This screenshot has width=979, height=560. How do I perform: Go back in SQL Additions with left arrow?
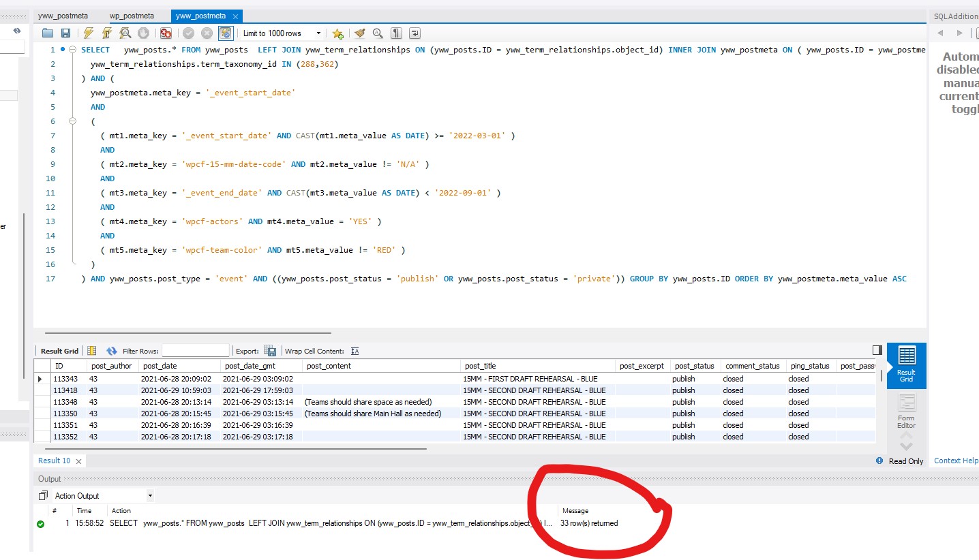(x=940, y=33)
